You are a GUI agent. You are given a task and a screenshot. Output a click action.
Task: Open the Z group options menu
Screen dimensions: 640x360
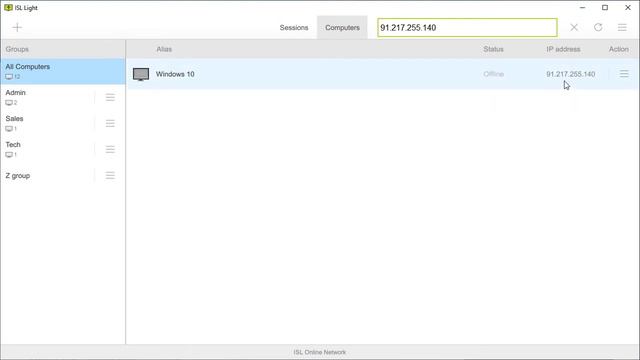(110, 176)
